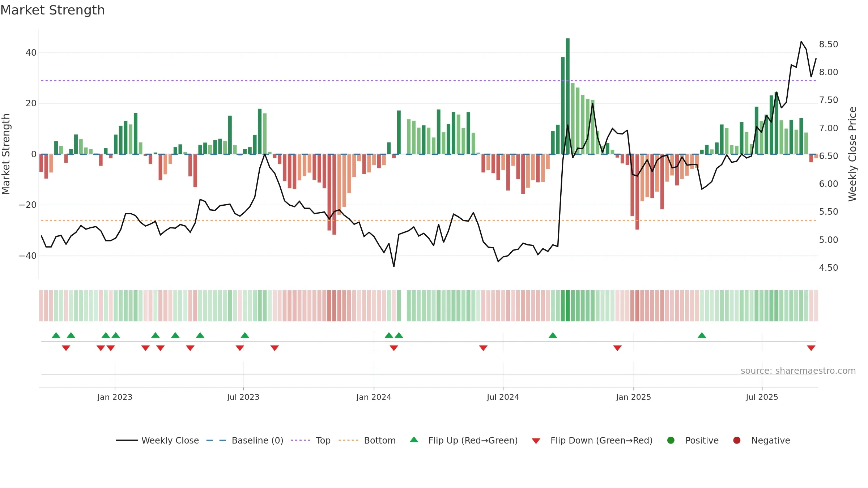Screen dimensions: 868x488
Task: Toggle the Negative legend entry
Action: (761, 440)
